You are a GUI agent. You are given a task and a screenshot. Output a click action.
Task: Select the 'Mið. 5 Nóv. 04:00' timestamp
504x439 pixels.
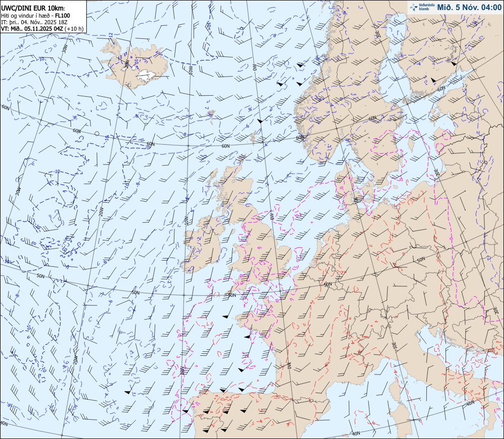click(x=469, y=8)
